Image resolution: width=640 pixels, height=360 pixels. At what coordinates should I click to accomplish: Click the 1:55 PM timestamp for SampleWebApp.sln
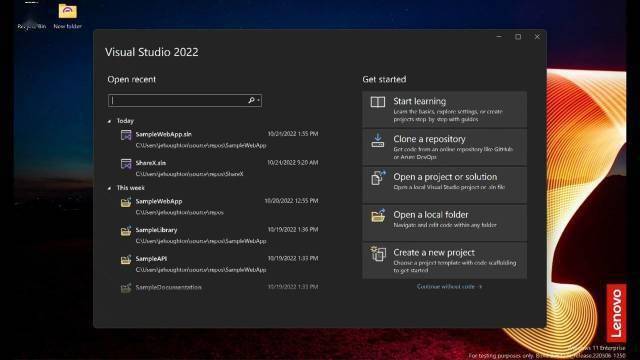pyautogui.click(x=293, y=134)
